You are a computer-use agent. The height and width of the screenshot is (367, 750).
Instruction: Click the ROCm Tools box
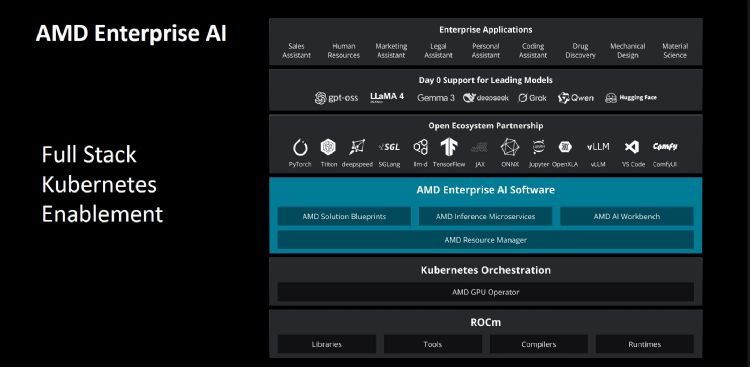[x=433, y=344]
